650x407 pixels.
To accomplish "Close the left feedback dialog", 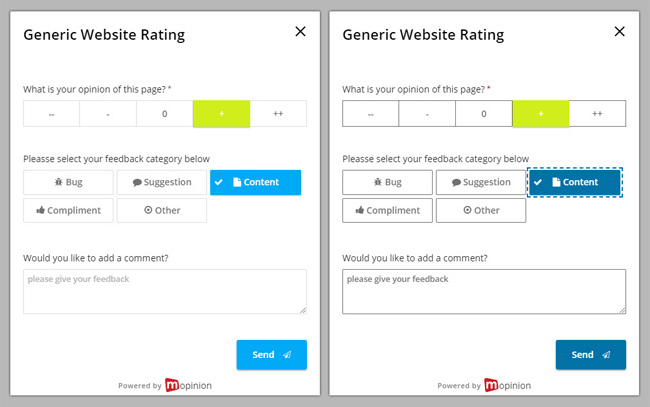I will (300, 31).
